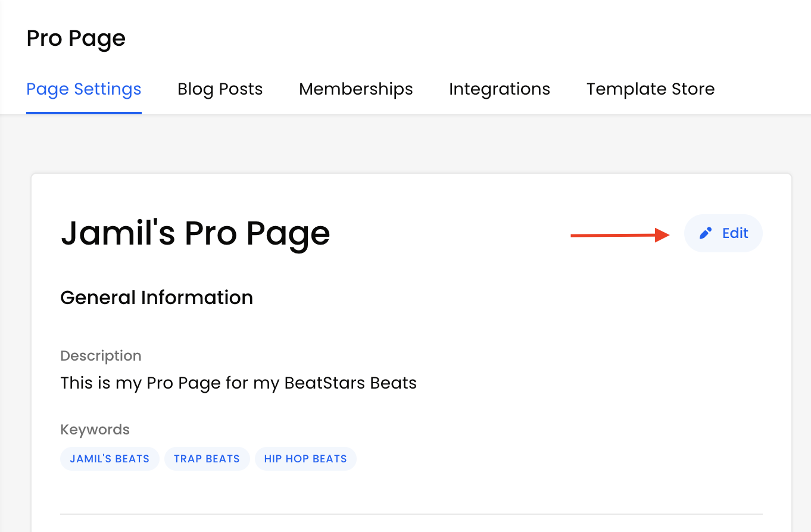Click the Edit button
This screenshot has height=532, width=811.
click(x=723, y=233)
